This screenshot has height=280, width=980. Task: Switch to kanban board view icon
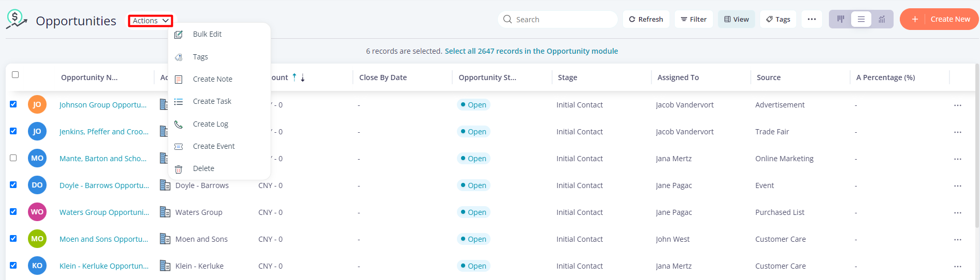coord(841,19)
